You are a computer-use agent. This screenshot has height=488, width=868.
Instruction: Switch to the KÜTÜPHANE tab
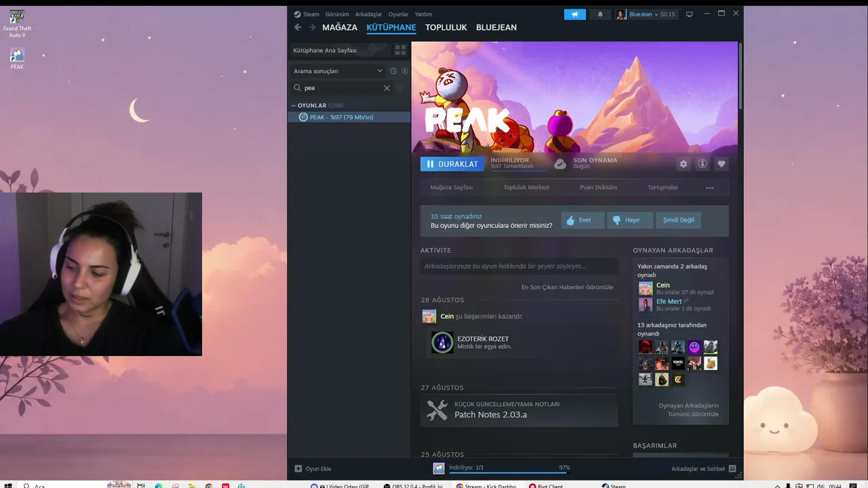(391, 28)
